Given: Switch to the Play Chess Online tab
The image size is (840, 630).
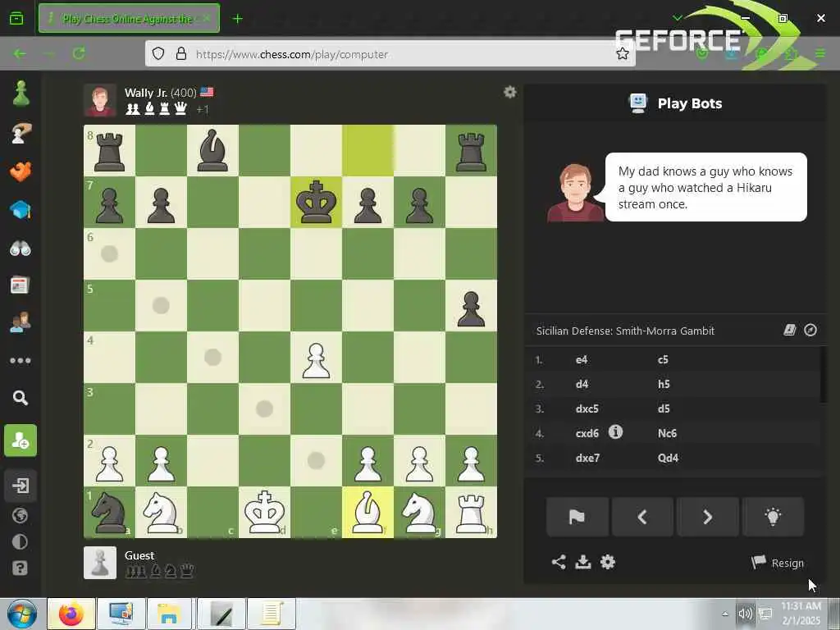Looking at the screenshot, I should click(x=129, y=18).
